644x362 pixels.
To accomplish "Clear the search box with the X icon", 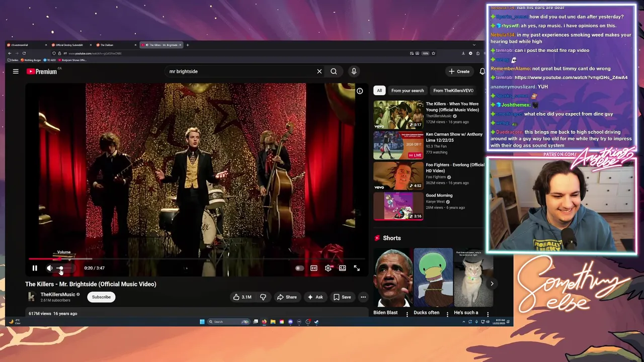I will 319,71.
